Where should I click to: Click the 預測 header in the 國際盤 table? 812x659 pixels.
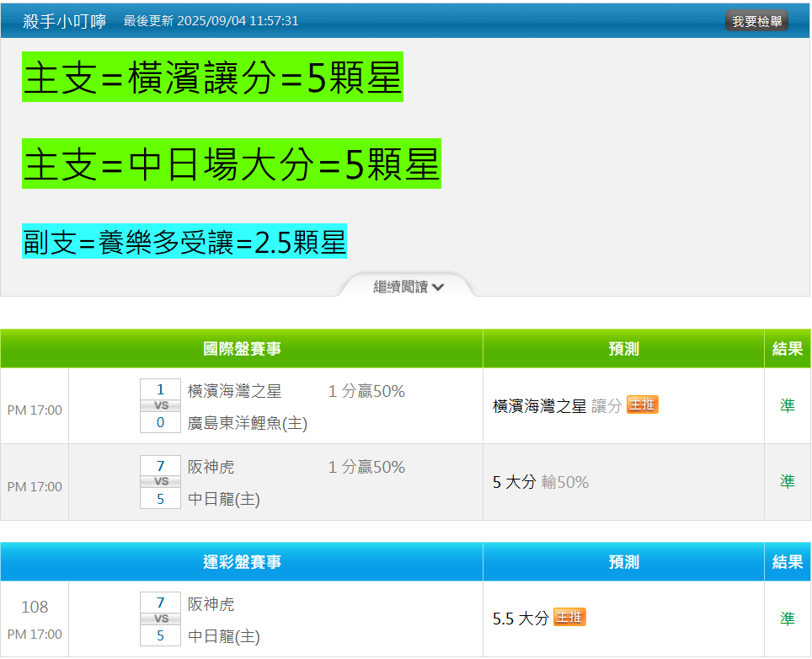point(623,349)
